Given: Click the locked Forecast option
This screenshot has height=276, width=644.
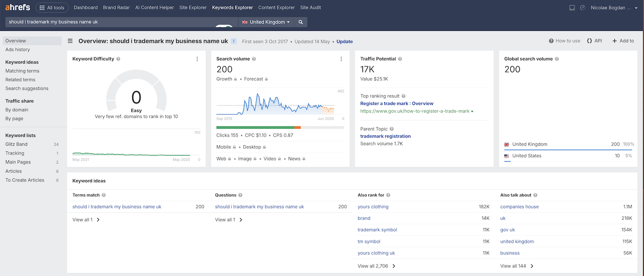Looking at the screenshot, I should pyautogui.click(x=256, y=79).
